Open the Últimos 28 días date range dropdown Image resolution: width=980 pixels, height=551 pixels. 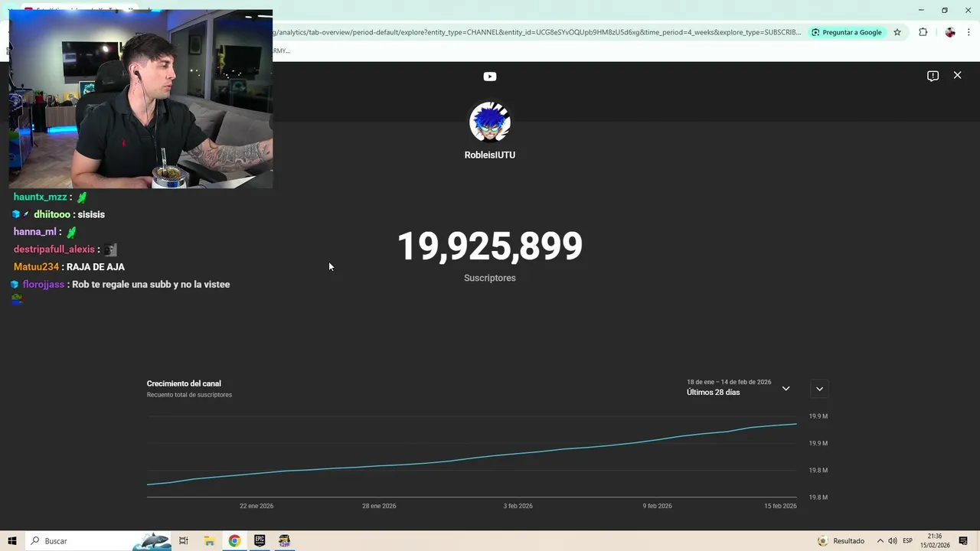pyautogui.click(x=738, y=387)
